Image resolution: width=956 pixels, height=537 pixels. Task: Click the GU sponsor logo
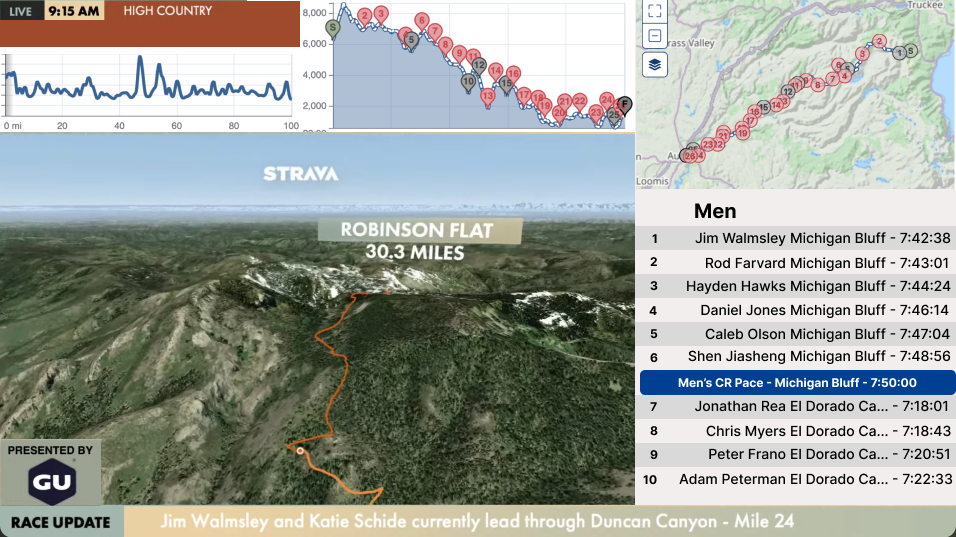tap(52, 482)
